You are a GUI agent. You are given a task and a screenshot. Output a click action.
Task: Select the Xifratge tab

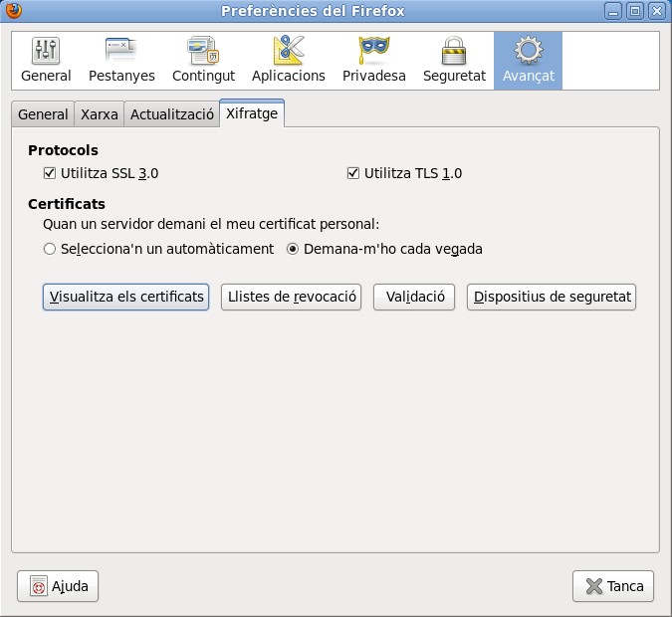point(252,113)
